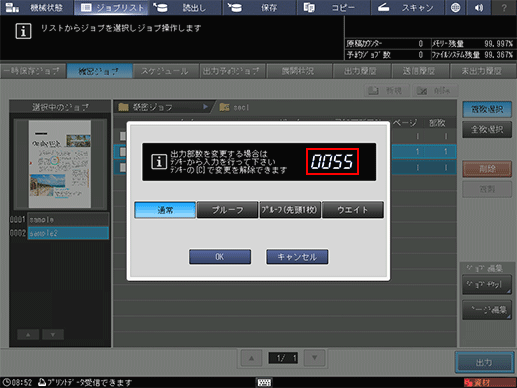
Task: Open the 保存 store tab
Action: point(259,7)
